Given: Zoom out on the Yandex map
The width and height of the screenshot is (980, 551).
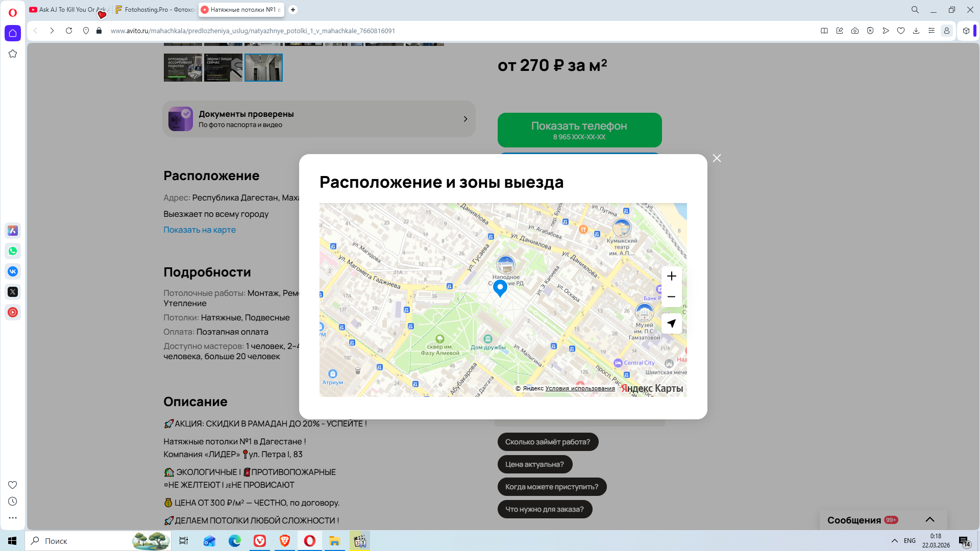Looking at the screenshot, I should coord(671,296).
